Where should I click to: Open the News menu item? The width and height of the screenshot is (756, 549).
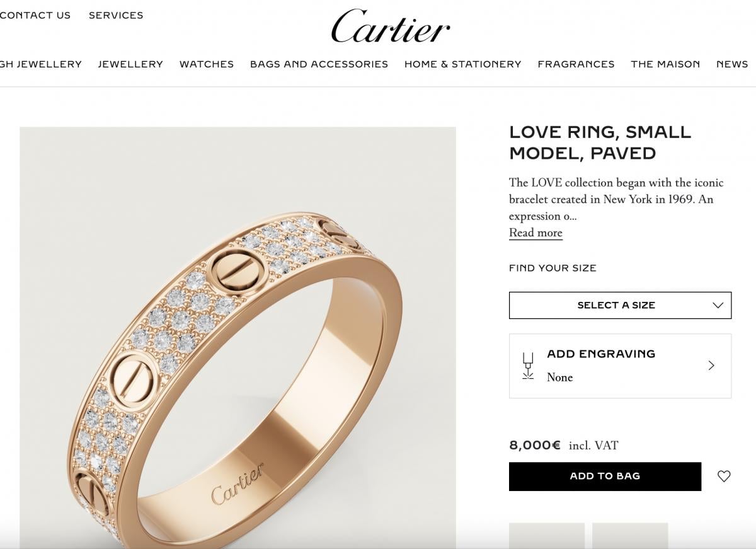pyautogui.click(x=732, y=64)
